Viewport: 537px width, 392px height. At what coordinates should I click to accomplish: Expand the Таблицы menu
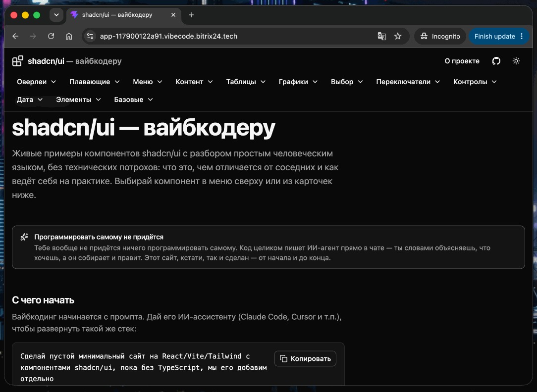(x=246, y=82)
